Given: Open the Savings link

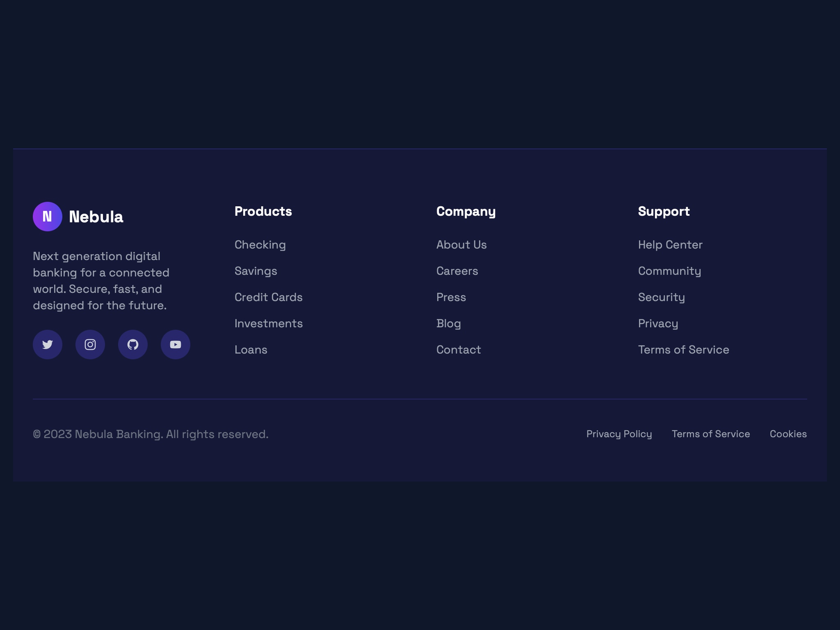Looking at the screenshot, I should (x=256, y=271).
